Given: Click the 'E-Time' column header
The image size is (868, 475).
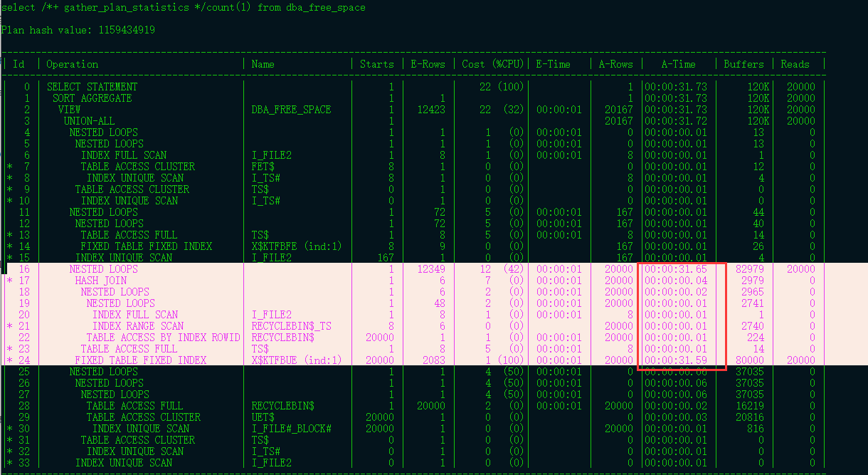Looking at the screenshot, I should 554,64.
